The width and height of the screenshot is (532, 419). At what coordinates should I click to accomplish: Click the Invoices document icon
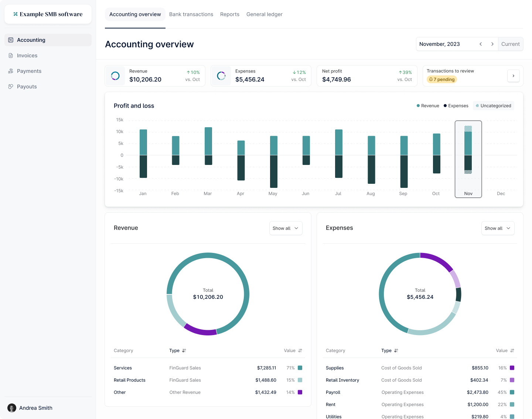coord(11,55)
